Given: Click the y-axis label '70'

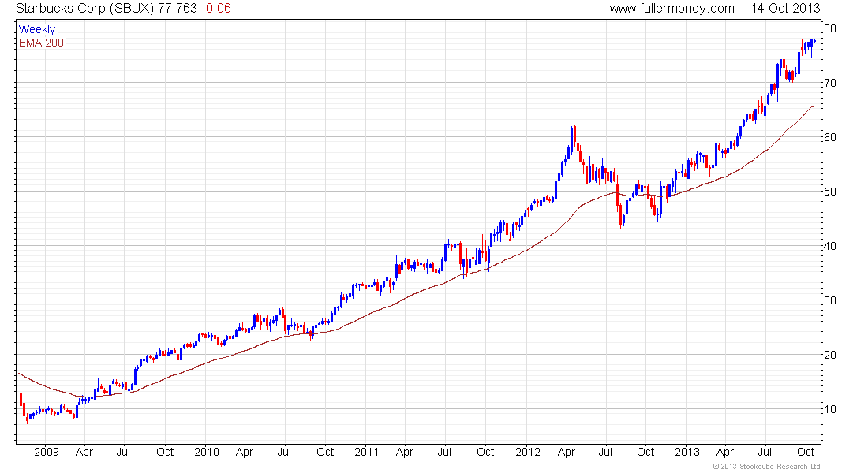Looking at the screenshot, I should (x=829, y=83).
